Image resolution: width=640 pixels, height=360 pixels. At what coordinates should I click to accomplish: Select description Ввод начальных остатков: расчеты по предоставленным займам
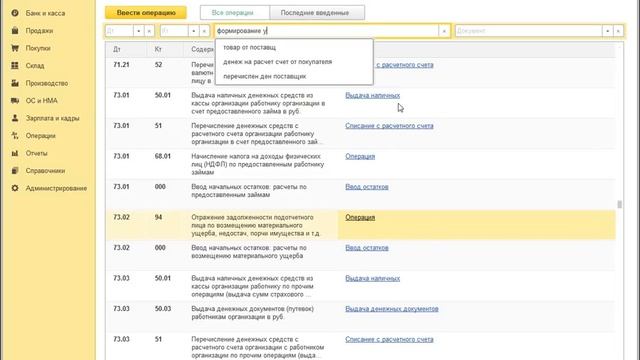coord(249,191)
